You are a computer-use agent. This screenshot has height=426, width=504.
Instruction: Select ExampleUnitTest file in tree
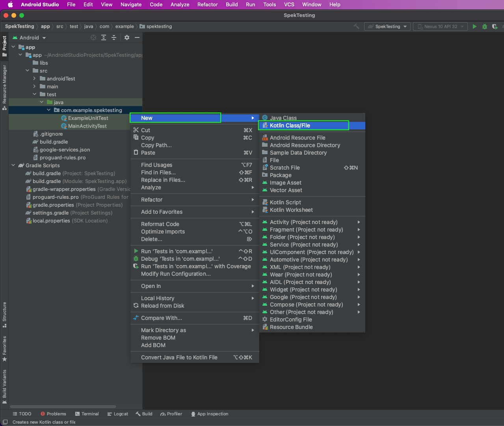(88, 118)
